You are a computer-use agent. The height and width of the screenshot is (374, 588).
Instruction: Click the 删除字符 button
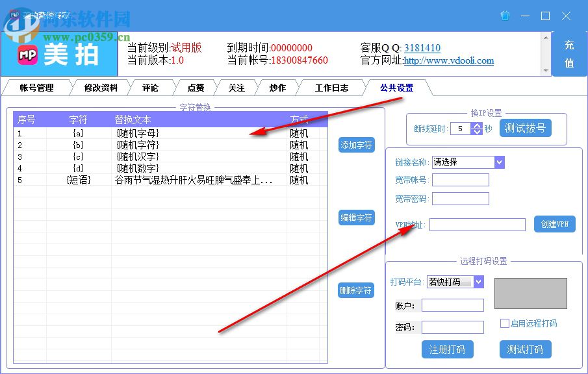point(356,290)
